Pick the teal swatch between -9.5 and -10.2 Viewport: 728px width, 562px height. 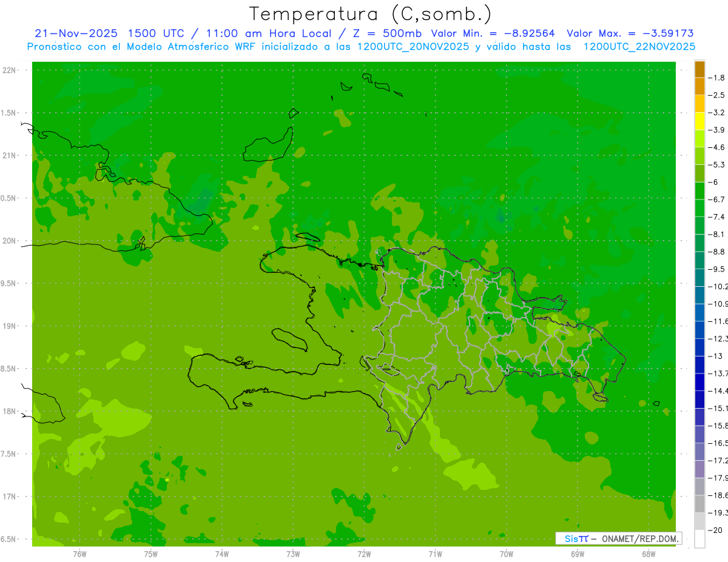tap(699, 278)
